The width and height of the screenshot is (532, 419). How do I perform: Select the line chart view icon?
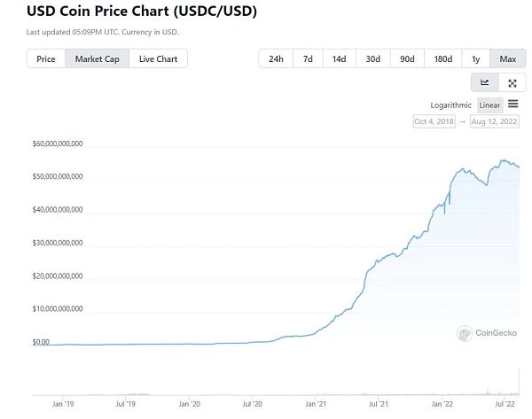(484, 82)
